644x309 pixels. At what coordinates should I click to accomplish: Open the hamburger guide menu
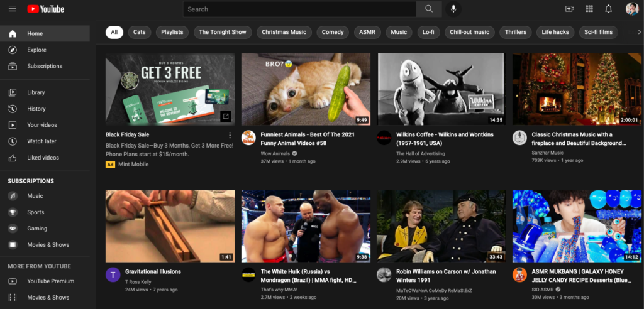pyautogui.click(x=13, y=9)
